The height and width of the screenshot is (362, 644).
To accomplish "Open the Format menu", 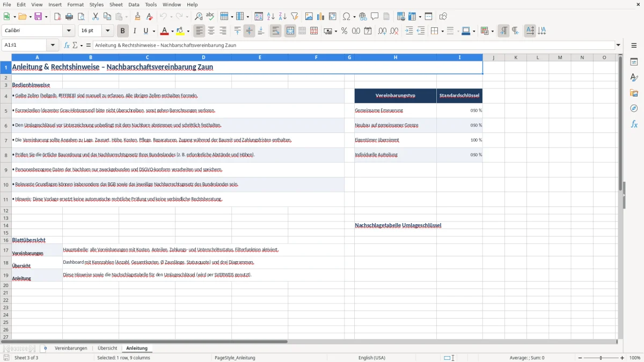I will point(75,4).
